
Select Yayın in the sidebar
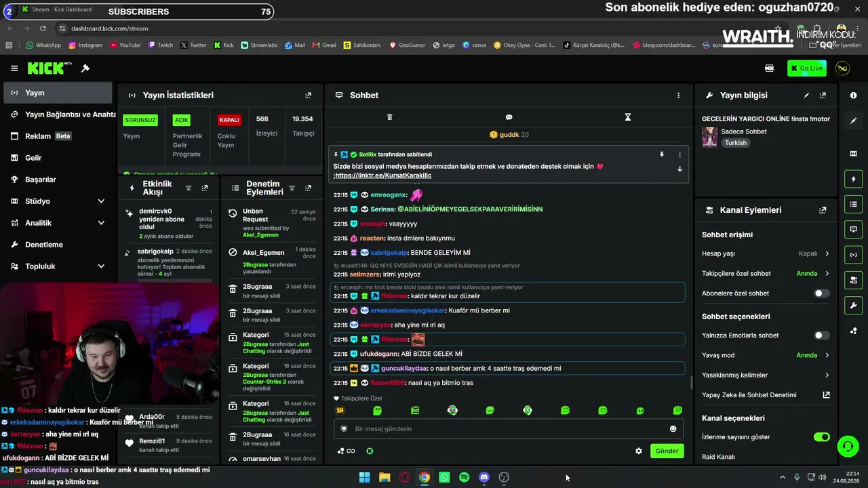coord(58,93)
